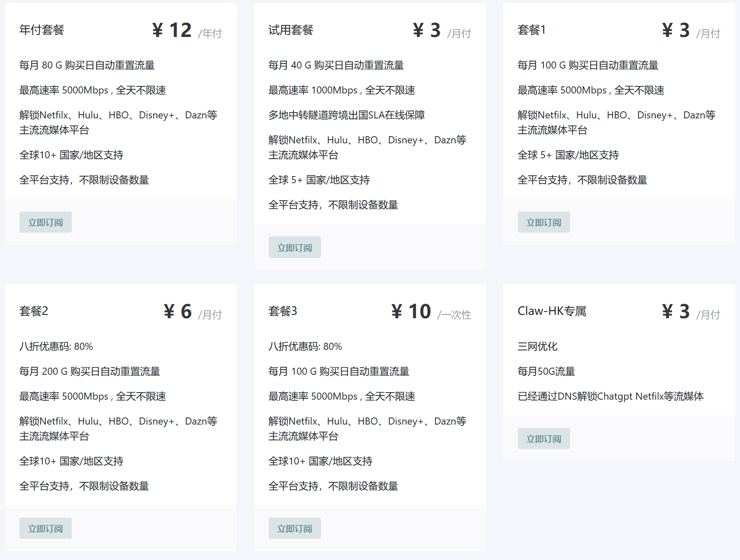Click the ¥ 6 /月付 price
This screenshot has width=740, height=560.
[193, 312]
